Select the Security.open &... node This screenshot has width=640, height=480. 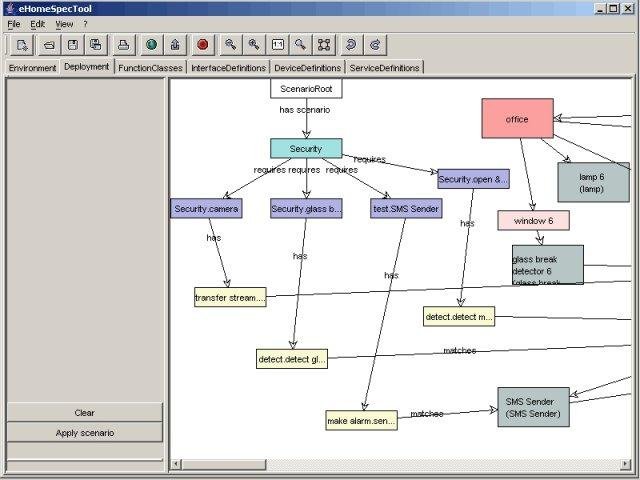[x=473, y=179]
